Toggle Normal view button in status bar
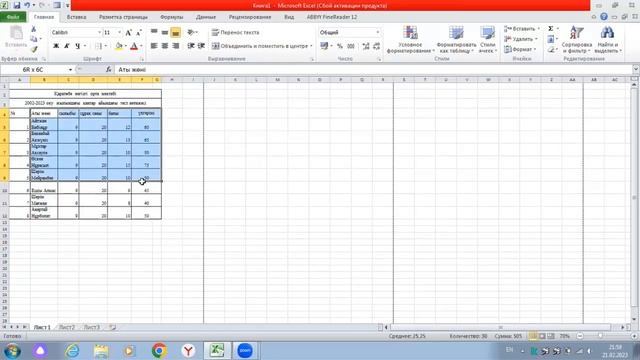This screenshot has height=360, width=640. coord(533,336)
